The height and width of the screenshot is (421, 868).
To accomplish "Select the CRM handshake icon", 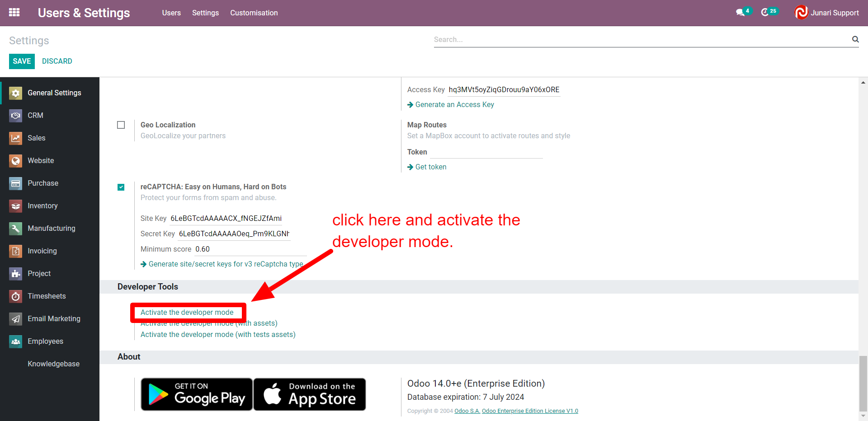I will pos(16,116).
